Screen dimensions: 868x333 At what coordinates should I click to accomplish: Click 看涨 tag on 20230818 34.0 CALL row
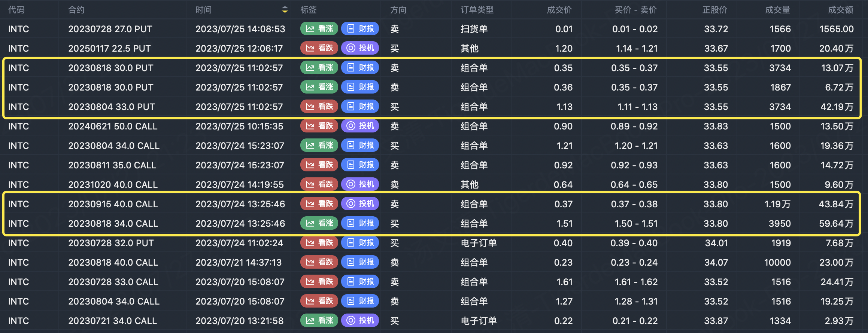pos(319,223)
